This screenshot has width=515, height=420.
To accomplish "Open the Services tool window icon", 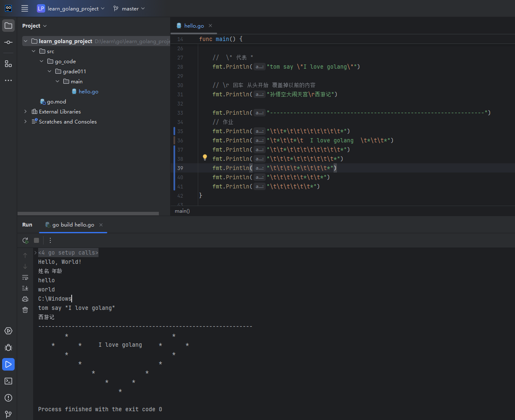I will click(x=8, y=331).
